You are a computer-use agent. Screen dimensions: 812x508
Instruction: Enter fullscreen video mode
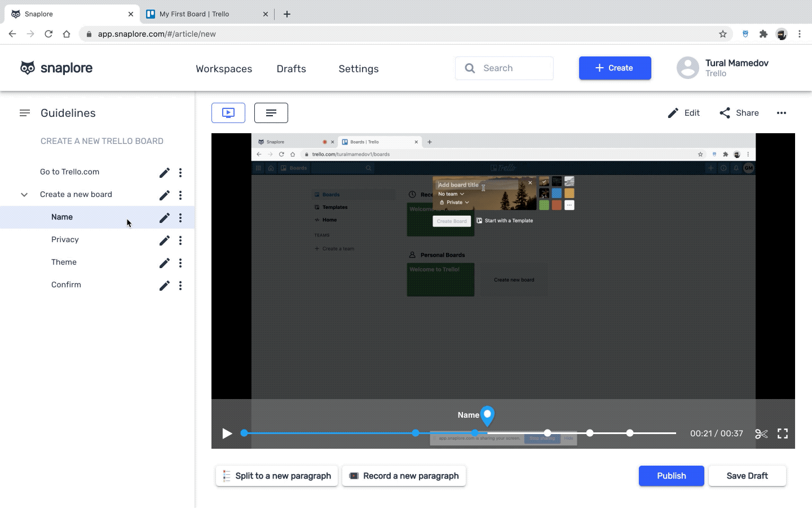point(783,433)
